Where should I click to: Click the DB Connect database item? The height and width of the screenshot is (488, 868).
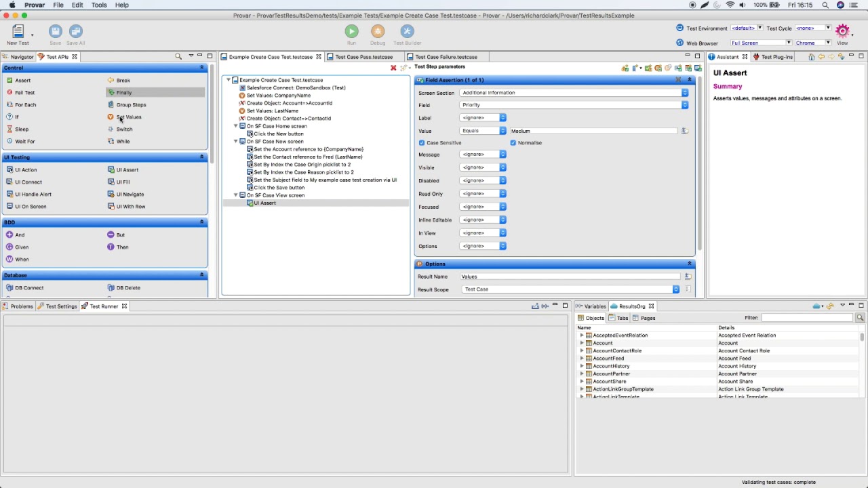[x=28, y=288]
